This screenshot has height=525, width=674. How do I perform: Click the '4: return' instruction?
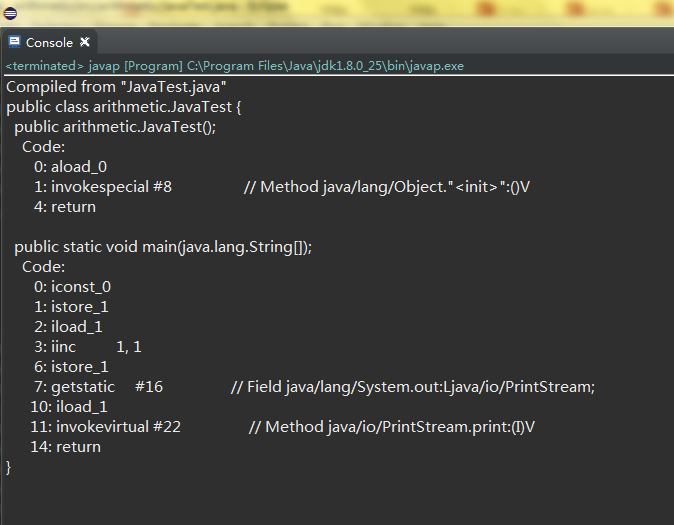pyautogui.click(x=65, y=207)
